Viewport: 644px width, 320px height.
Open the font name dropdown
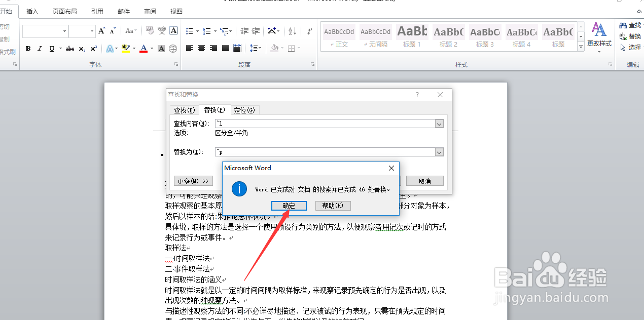click(x=64, y=31)
